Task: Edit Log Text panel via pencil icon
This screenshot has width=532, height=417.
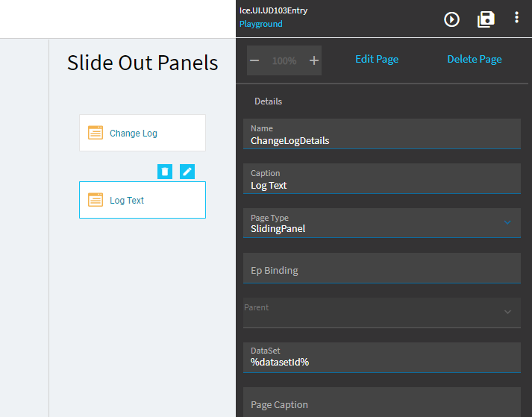Action: coord(187,172)
